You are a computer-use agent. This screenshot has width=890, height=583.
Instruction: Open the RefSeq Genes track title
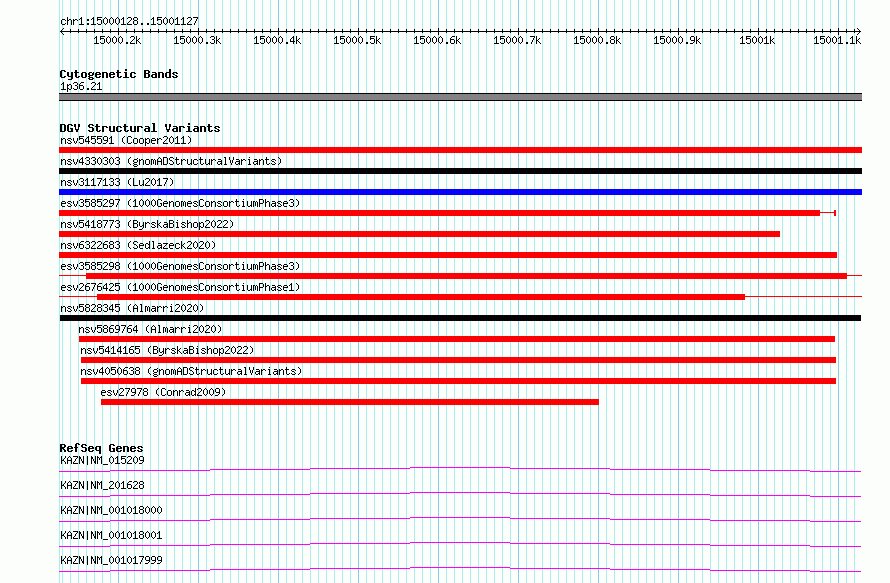[101, 448]
